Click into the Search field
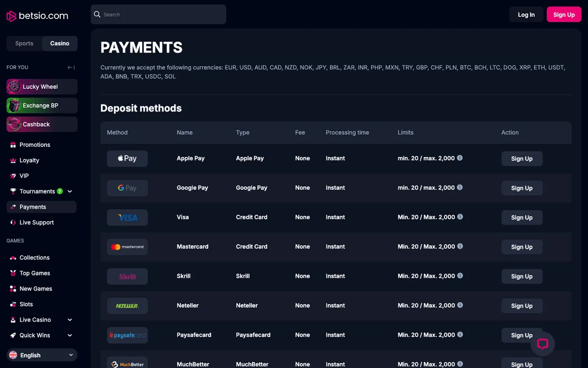The height and width of the screenshot is (368, 588). coord(158,15)
